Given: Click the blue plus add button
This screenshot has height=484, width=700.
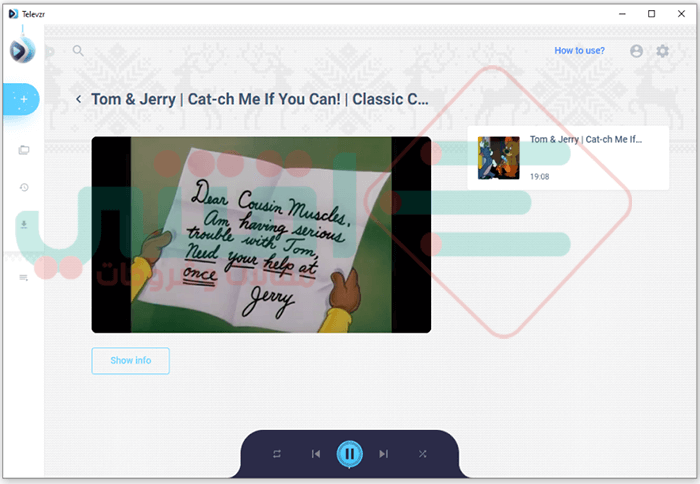Looking at the screenshot, I should [21, 99].
